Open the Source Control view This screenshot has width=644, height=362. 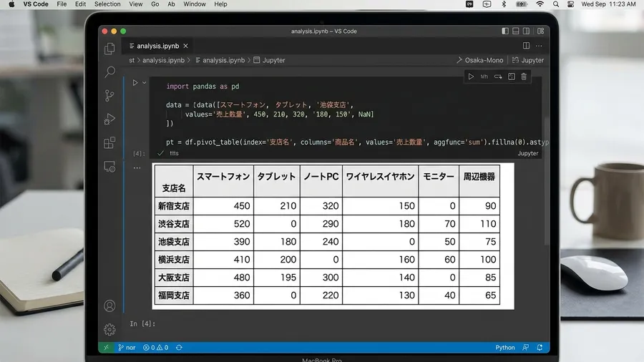point(109,96)
